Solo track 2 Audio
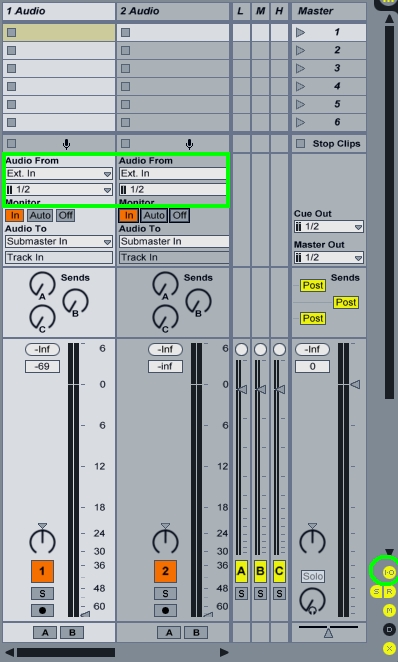 (165, 593)
